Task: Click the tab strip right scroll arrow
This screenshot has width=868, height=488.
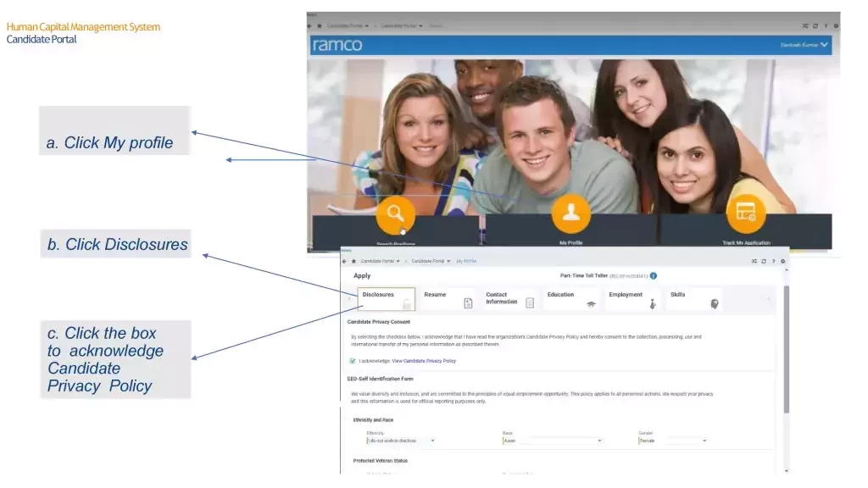Action: [x=769, y=299]
